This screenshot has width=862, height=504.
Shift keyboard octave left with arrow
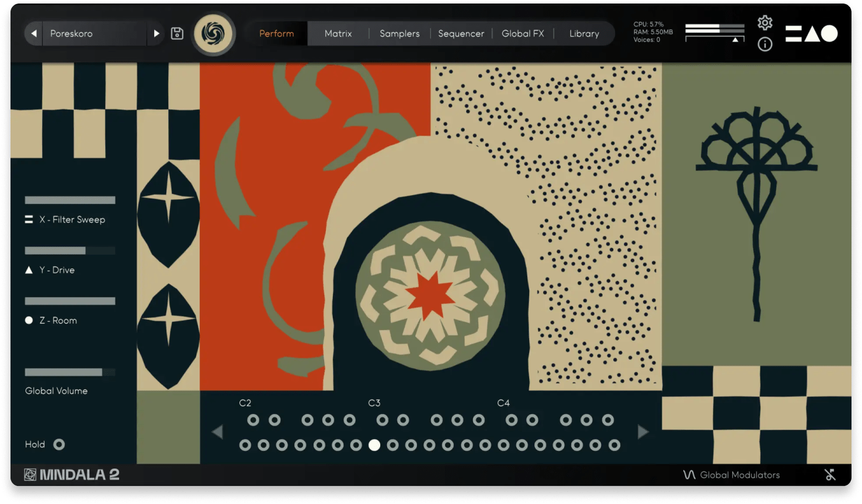(217, 432)
